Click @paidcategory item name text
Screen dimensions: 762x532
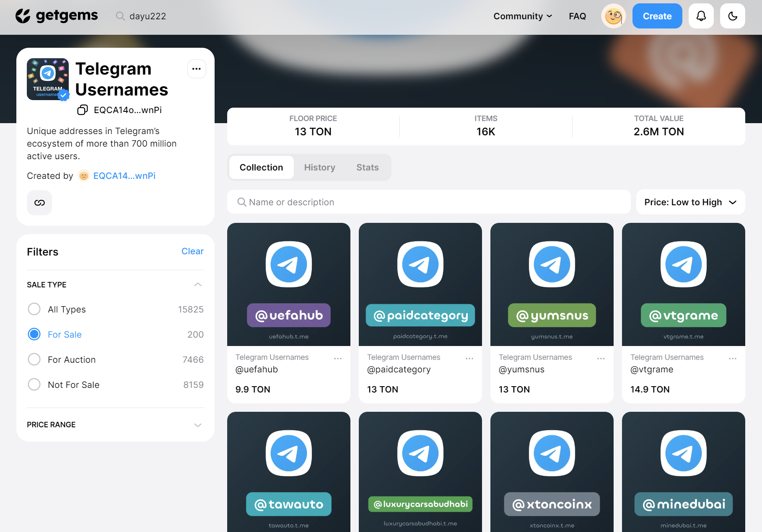399,369
